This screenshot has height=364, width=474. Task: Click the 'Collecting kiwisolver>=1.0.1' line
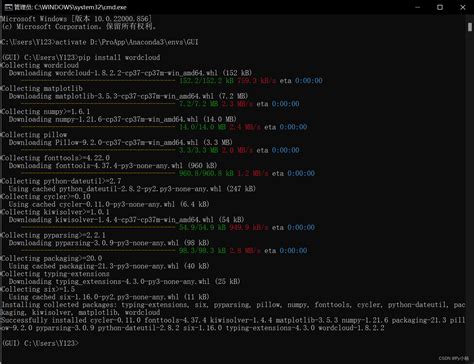55,212
